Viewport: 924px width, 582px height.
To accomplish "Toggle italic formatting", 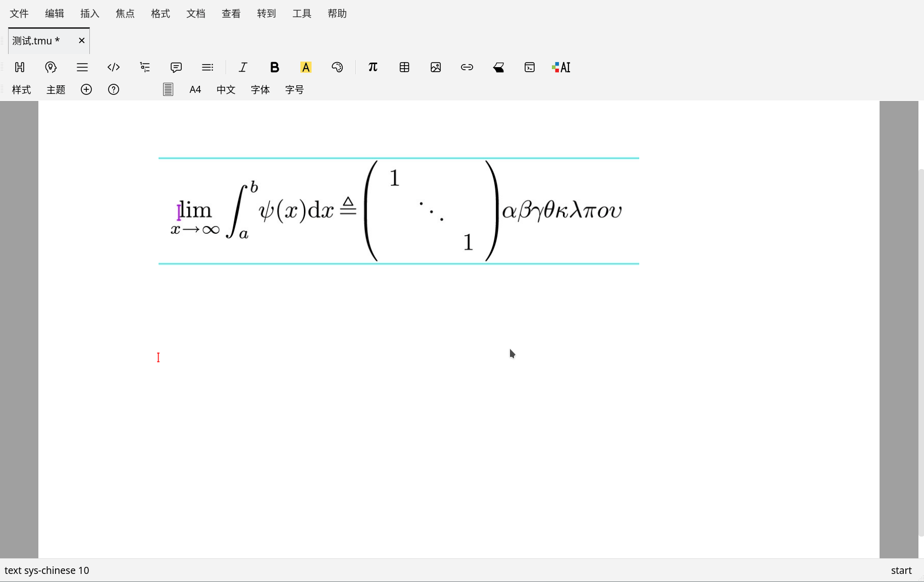I will (243, 67).
